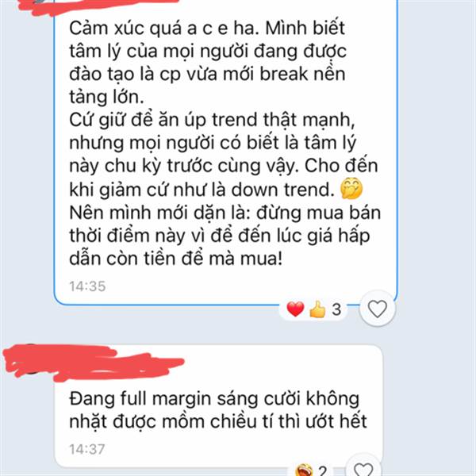Viewport: 476px width, 476px height.
Task: Click the line "nhặt được mồm chiều tí thì ướt hết"
Action: 218,421
